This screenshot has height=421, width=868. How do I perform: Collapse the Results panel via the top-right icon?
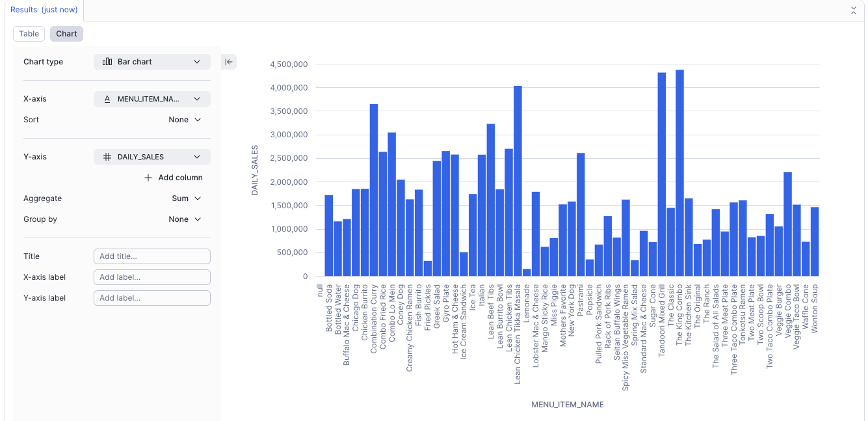click(x=854, y=10)
